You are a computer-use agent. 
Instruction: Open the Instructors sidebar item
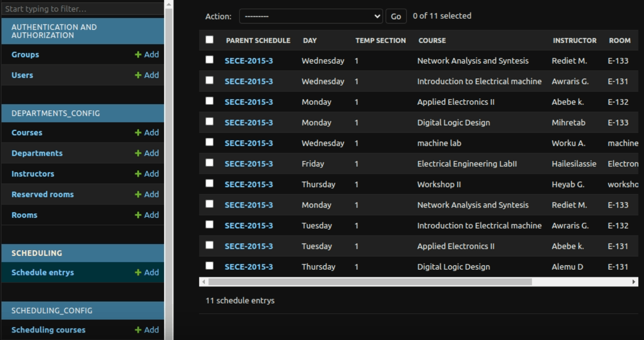point(33,174)
